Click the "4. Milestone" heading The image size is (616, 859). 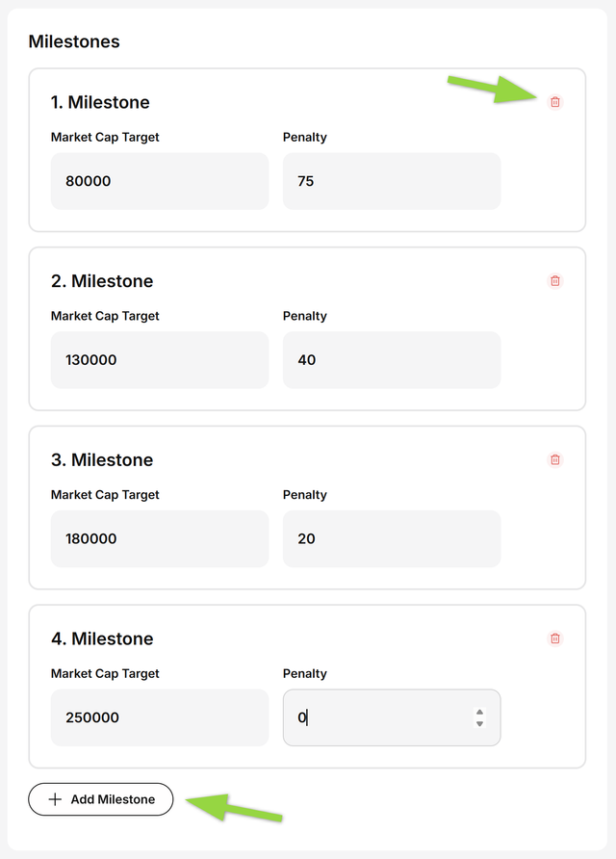(x=102, y=638)
